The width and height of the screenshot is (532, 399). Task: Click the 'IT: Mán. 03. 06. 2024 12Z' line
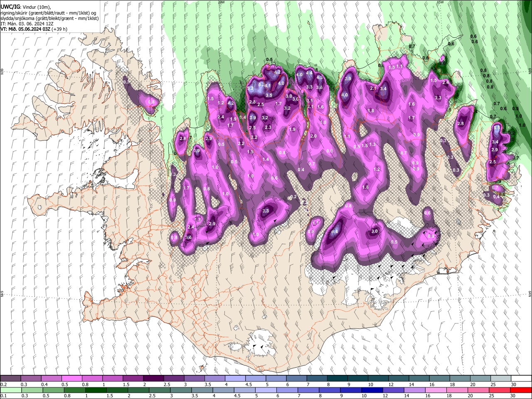[27, 24]
